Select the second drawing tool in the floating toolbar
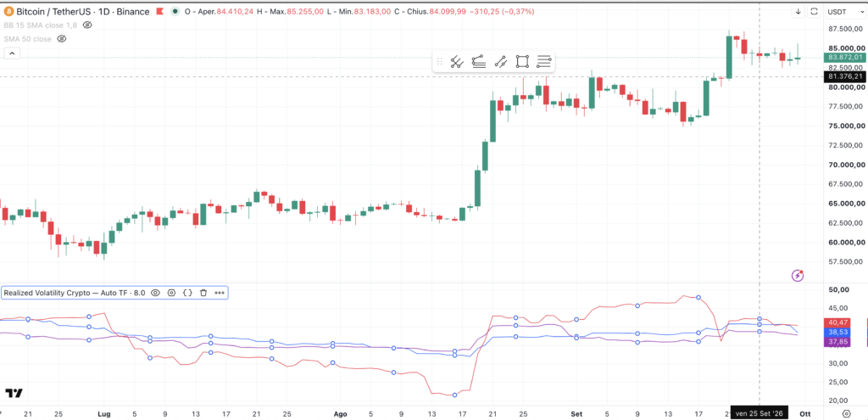Image resolution: width=868 pixels, height=420 pixels. coord(479,61)
